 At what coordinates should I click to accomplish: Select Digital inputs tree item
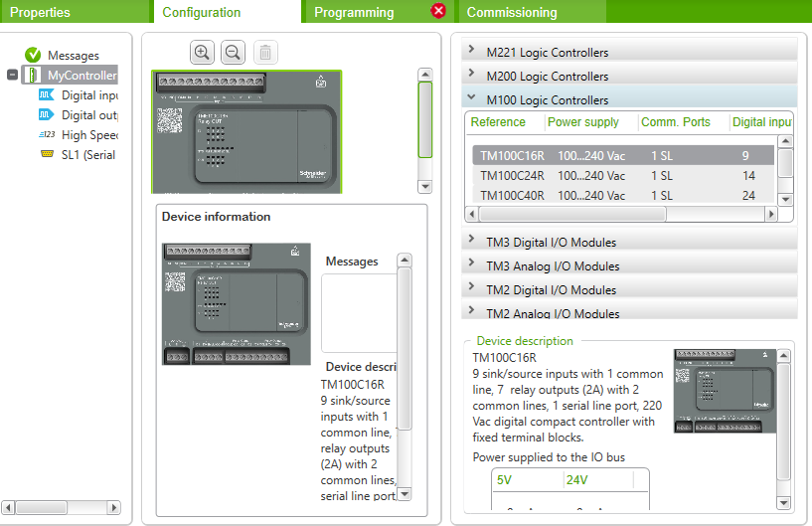89,95
